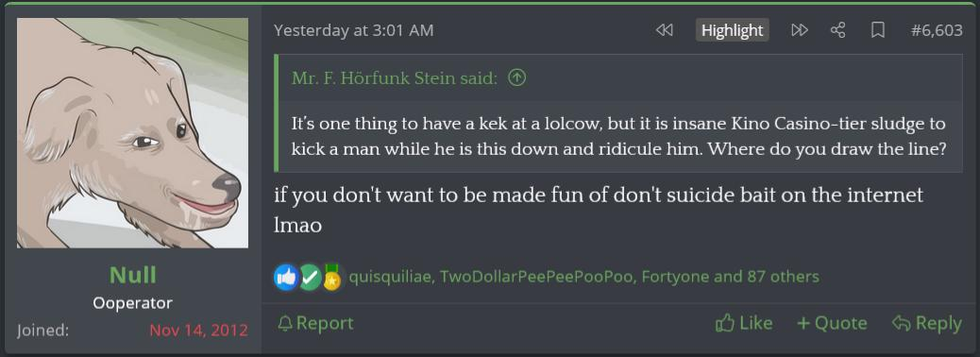Click the green checkmark reaction icon
This screenshot has height=357, width=980.
310,277
